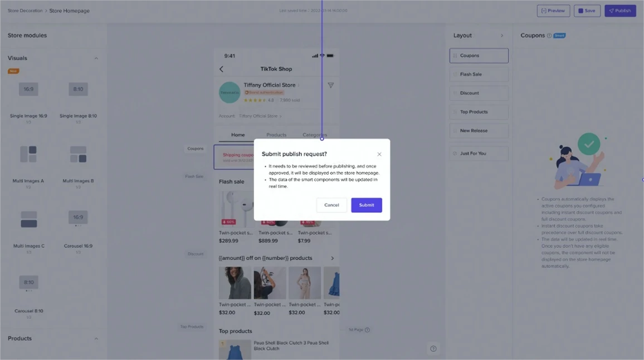The width and height of the screenshot is (644, 360).
Task: Collapse the Products section
Action: point(96,339)
